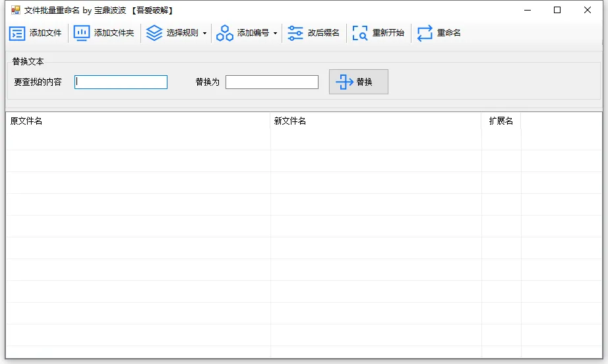Click the 重命名 label text
Viewport: 608px width, 364px height.
click(449, 33)
